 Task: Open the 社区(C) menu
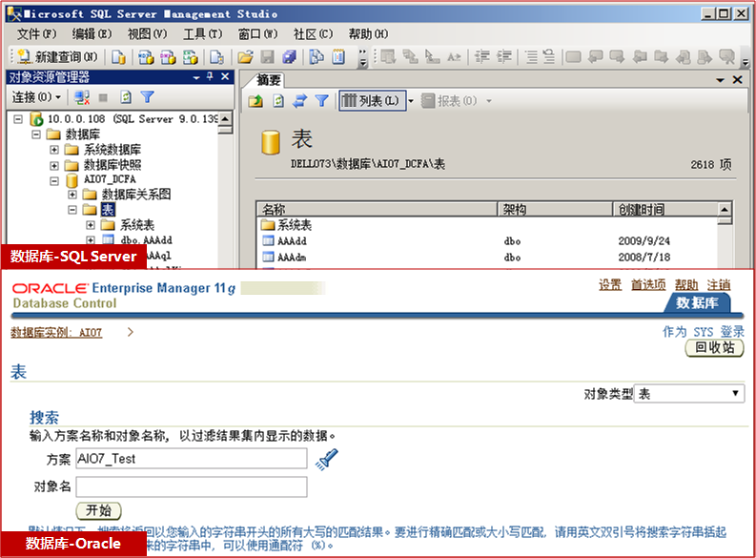pyautogui.click(x=313, y=34)
